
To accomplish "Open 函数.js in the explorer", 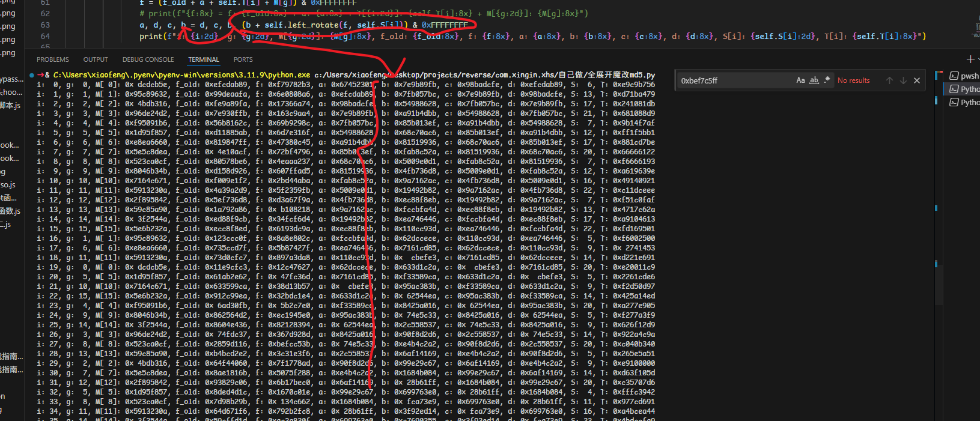I will [10, 211].
